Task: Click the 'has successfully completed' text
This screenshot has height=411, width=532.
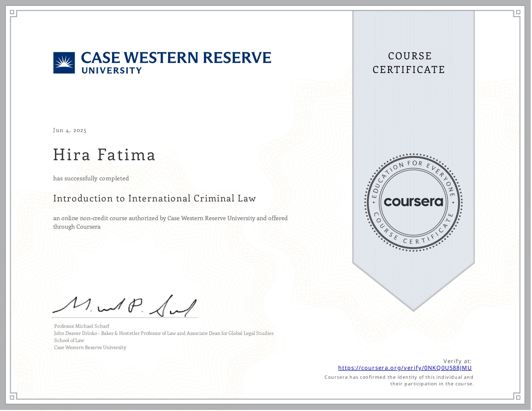Action: click(x=91, y=178)
